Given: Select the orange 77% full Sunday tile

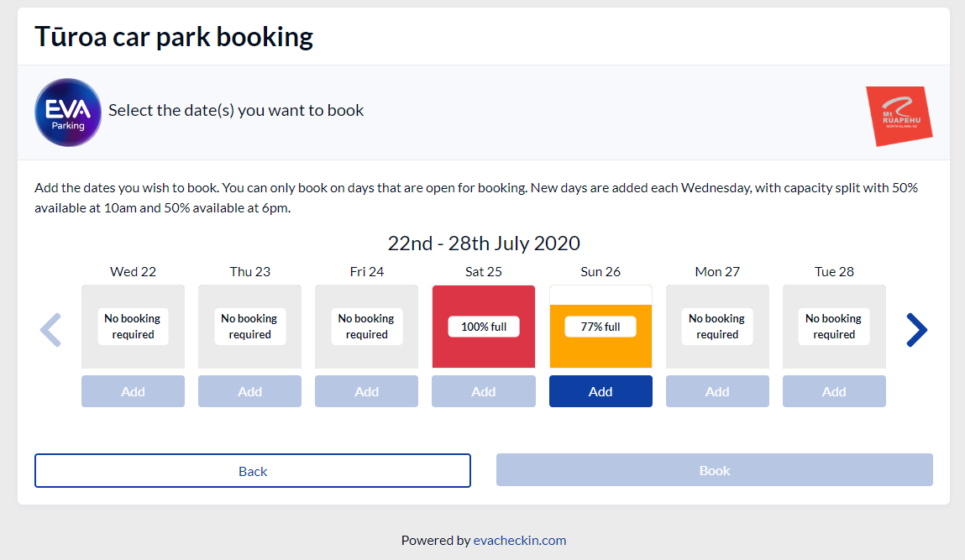Looking at the screenshot, I should (x=601, y=327).
